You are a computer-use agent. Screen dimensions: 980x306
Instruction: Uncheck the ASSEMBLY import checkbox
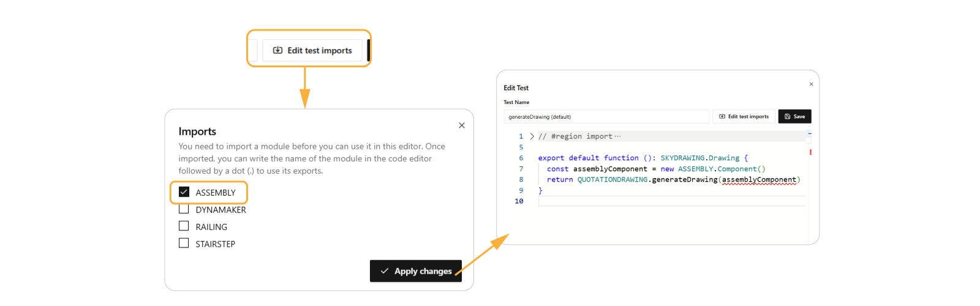(184, 192)
